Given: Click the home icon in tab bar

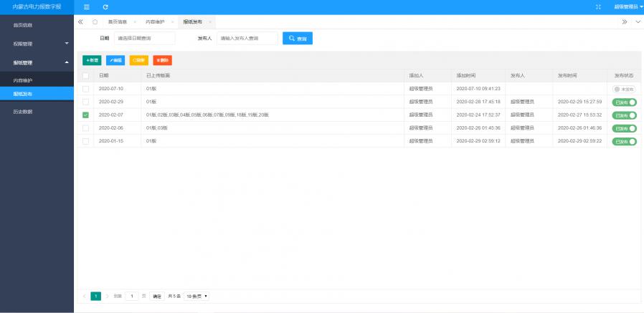Looking at the screenshot, I should click(x=95, y=22).
